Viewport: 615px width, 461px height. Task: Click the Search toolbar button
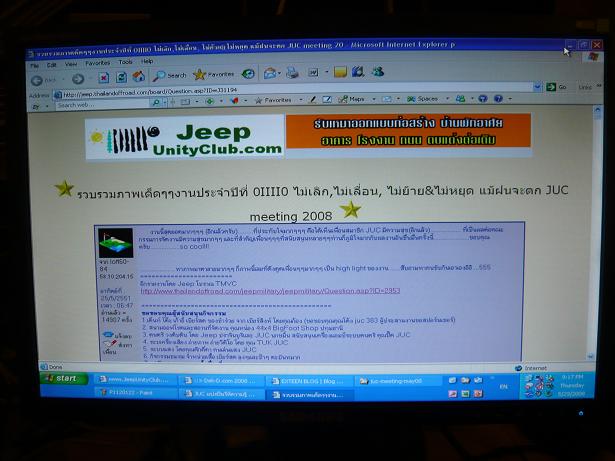click(x=171, y=75)
